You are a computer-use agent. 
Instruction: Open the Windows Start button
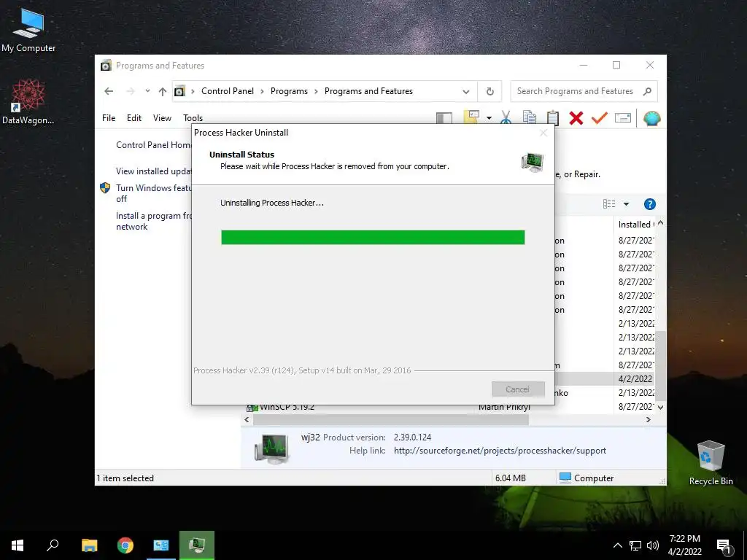pos(18,545)
